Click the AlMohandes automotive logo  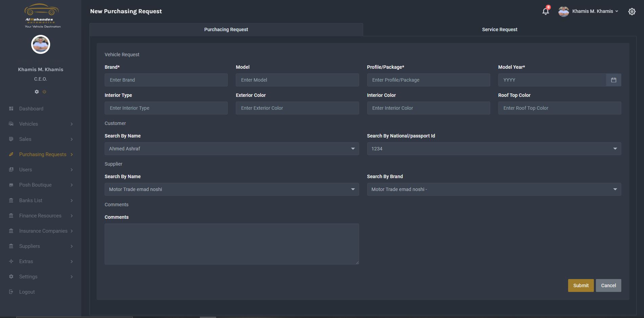[42, 16]
